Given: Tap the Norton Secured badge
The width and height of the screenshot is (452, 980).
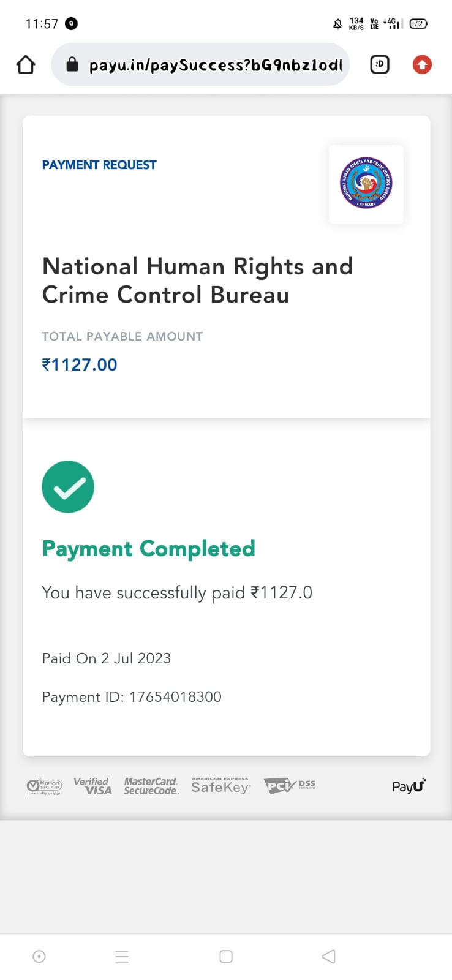Looking at the screenshot, I should pos(44,786).
